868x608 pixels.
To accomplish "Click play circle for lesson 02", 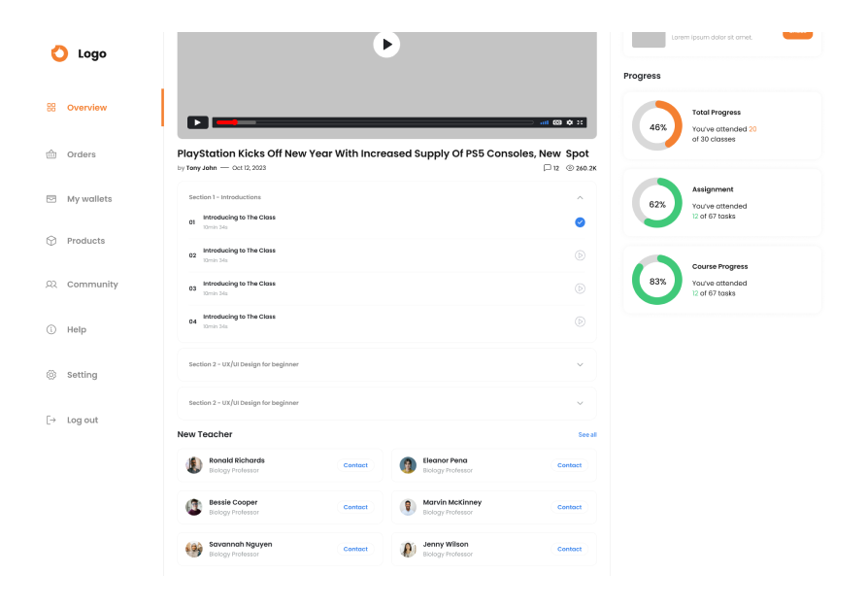I will click(x=580, y=255).
